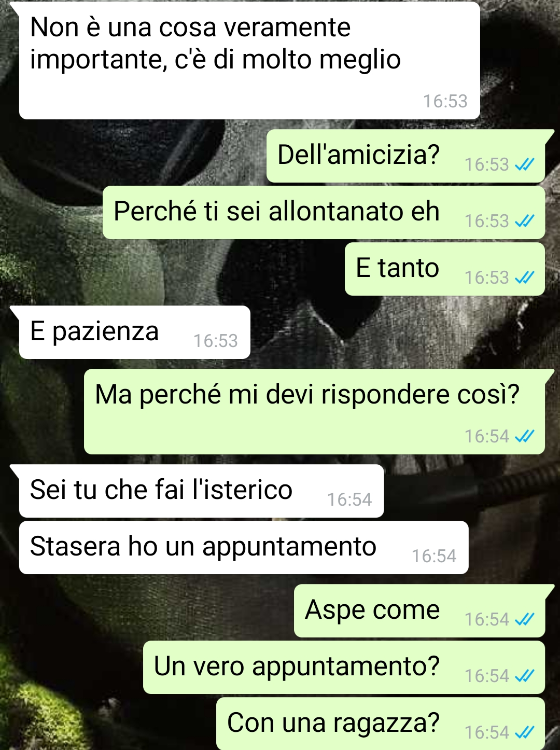Click the blue ticks beside "Aspe come"
This screenshot has height=750, width=560.
pyautogui.click(x=524, y=620)
